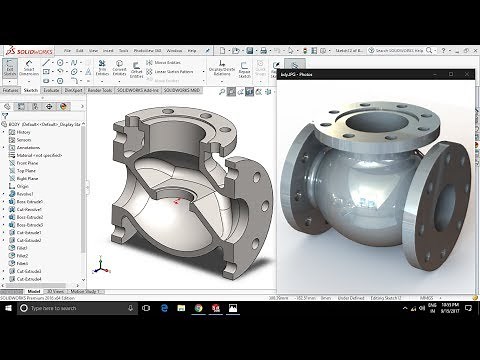Click the Rebuild traffic light icon

coord(305,51)
